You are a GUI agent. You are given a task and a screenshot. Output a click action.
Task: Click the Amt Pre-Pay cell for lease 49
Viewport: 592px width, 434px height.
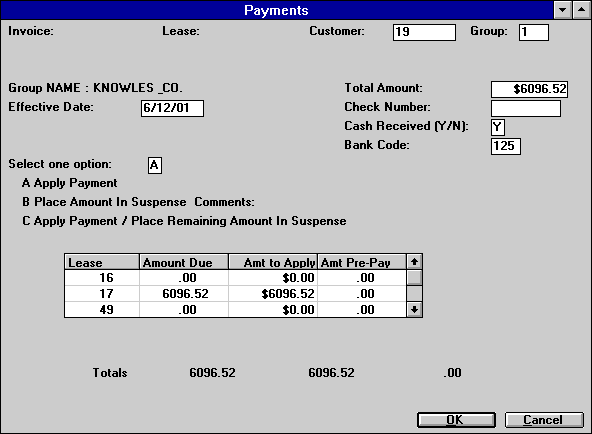click(x=362, y=310)
